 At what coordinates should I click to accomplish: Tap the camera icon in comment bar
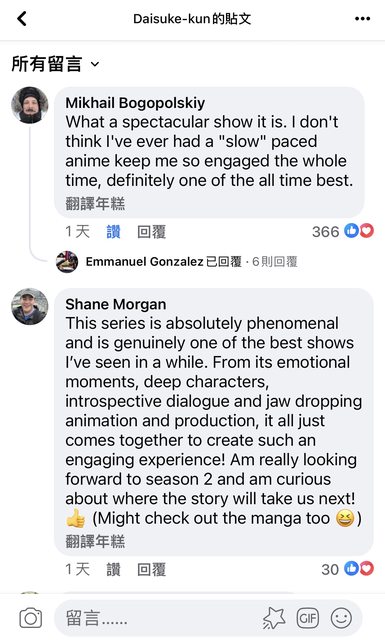(31, 618)
